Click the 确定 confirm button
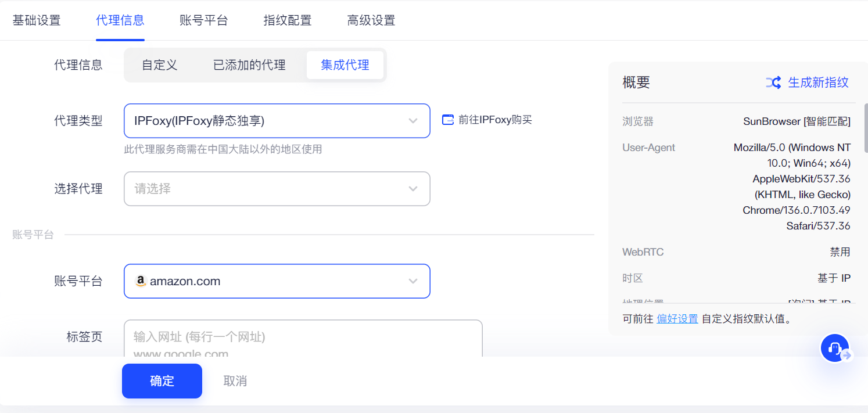868x413 pixels. click(x=162, y=380)
